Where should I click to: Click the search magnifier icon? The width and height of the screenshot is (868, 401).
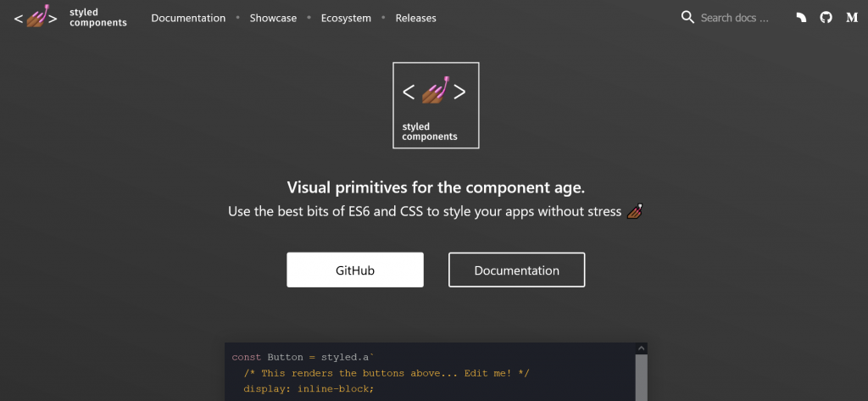pos(687,17)
